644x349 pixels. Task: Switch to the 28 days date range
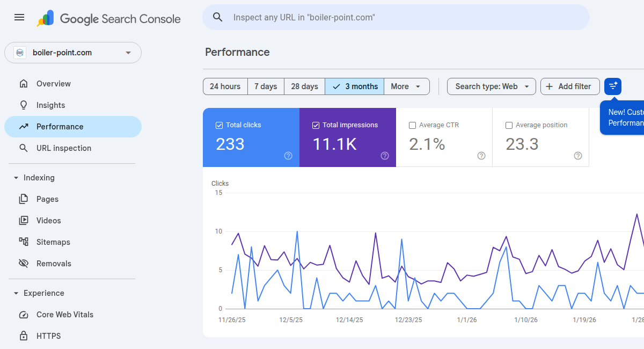click(x=304, y=86)
